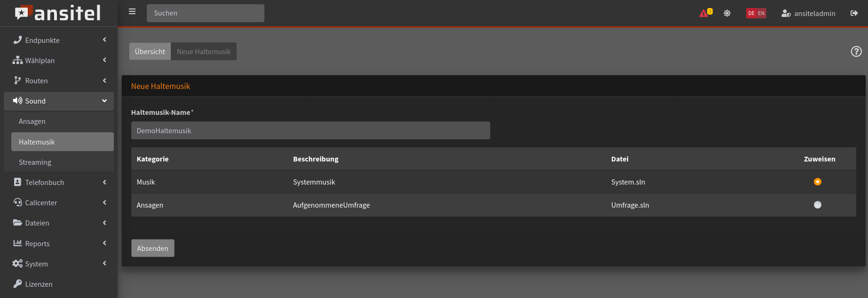The height and width of the screenshot is (298, 868).
Task: Click the ansitel logo
Action: coord(58,13)
